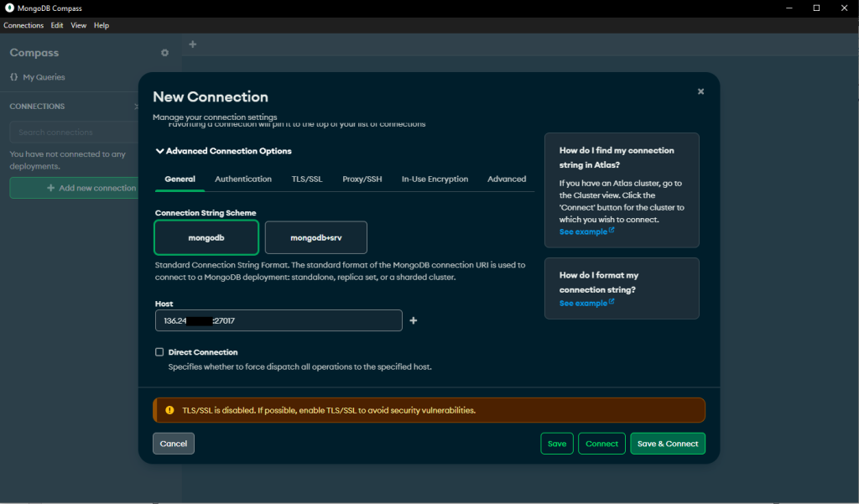
Task: Click the Save button
Action: pyautogui.click(x=557, y=444)
